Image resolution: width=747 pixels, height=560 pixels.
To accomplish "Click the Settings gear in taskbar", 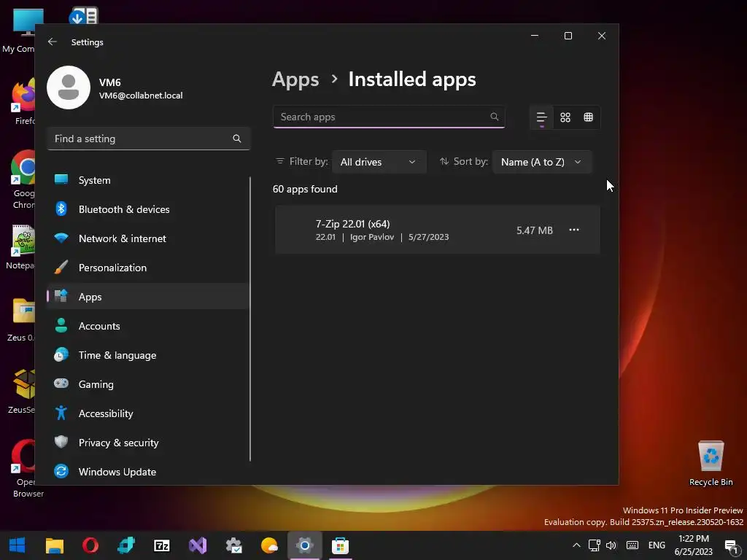I will tap(305, 545).
